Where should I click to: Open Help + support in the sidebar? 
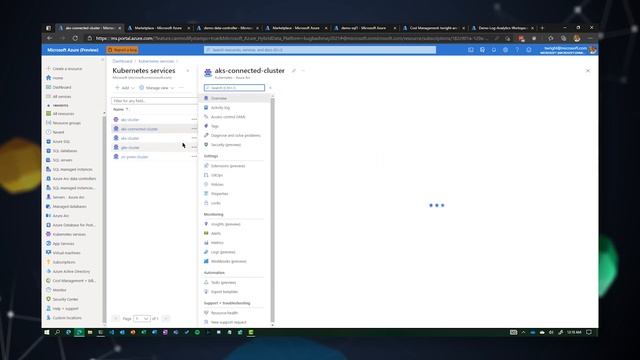(x=65, y=309)
